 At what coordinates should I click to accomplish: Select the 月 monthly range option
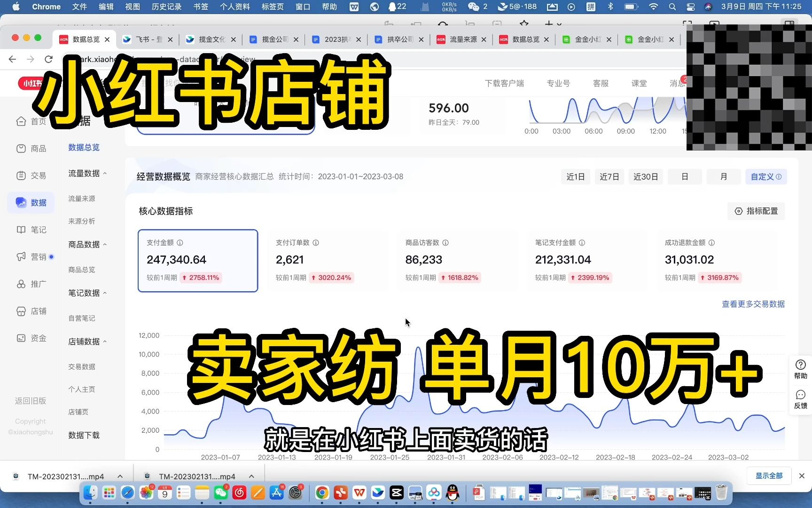coord(724,177)
